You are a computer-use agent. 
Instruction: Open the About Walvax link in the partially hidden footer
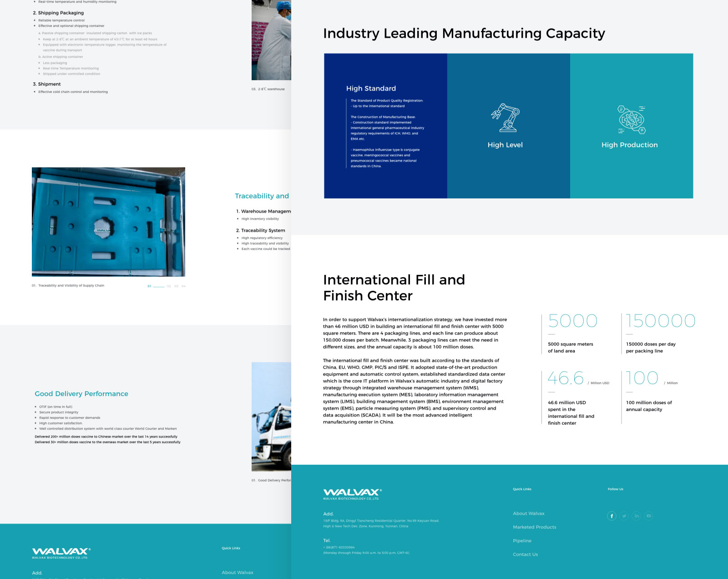(x=238, y=573)
